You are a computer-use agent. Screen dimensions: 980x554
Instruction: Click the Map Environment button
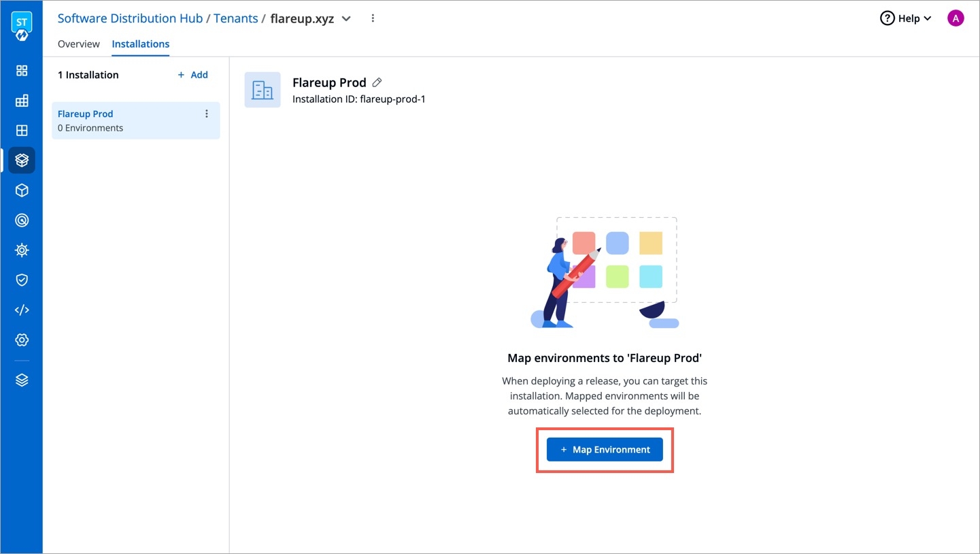click(x=605, y=450)
